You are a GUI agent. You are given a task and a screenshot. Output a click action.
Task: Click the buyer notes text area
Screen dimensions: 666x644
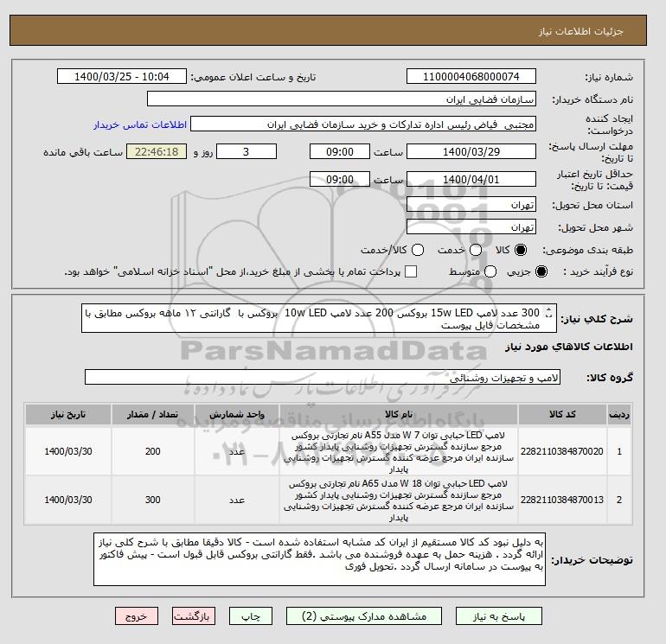click(319, 559)
